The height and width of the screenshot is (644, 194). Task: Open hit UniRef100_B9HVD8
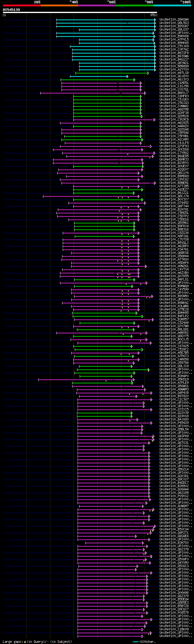point(174,36)
